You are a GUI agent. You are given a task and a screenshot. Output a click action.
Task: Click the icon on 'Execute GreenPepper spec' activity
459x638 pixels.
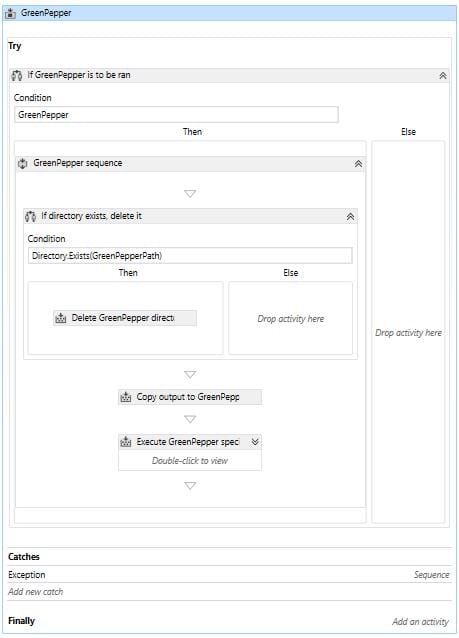126,442
